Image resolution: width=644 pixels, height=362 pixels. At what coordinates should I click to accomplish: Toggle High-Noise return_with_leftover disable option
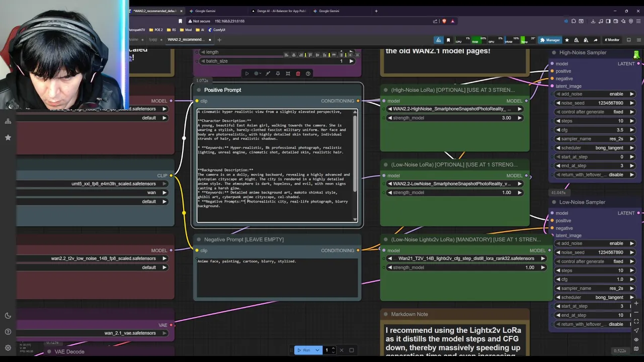(594, 175)
